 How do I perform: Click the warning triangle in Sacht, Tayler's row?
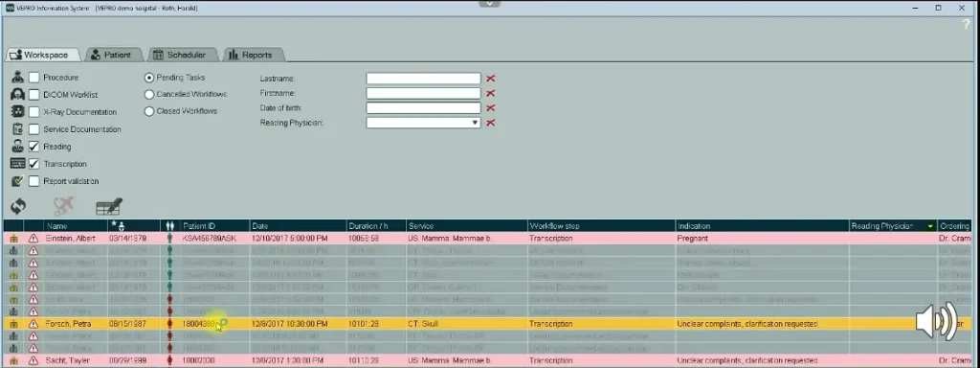point(33,361)
